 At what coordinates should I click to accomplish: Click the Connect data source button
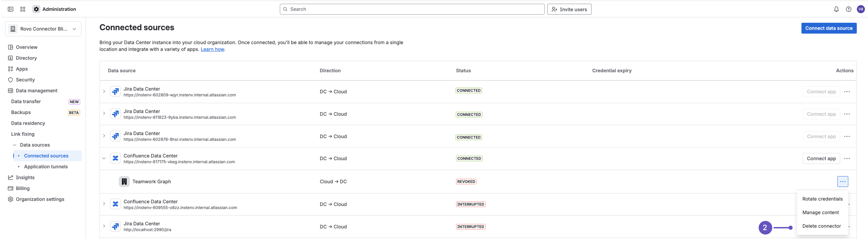[x=829, y=28]
